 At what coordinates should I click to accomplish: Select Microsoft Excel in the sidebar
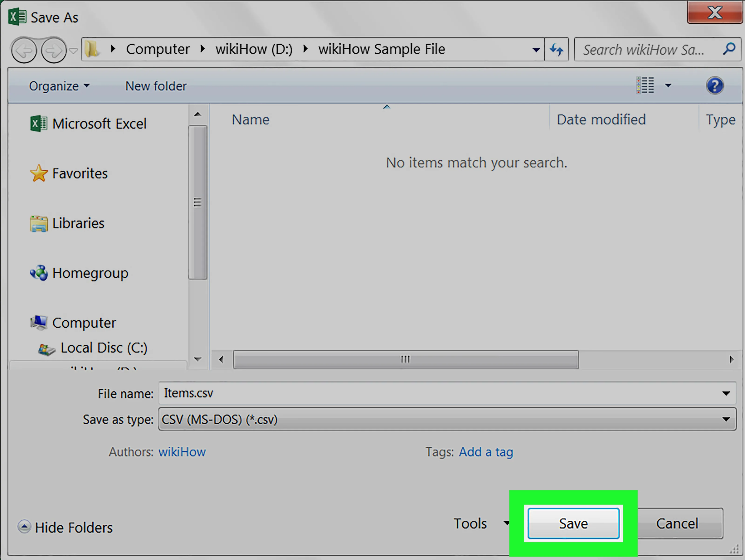tap(99, 123)
